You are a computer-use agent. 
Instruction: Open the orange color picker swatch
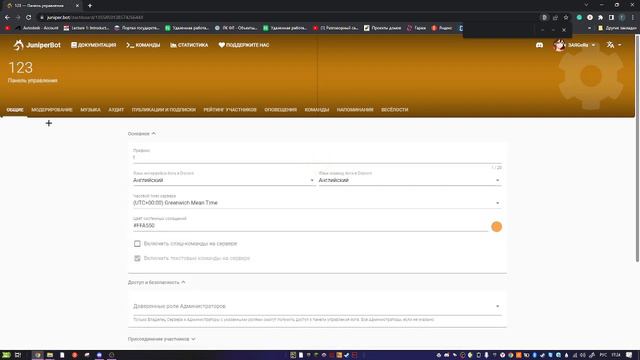tap(496, 227)
